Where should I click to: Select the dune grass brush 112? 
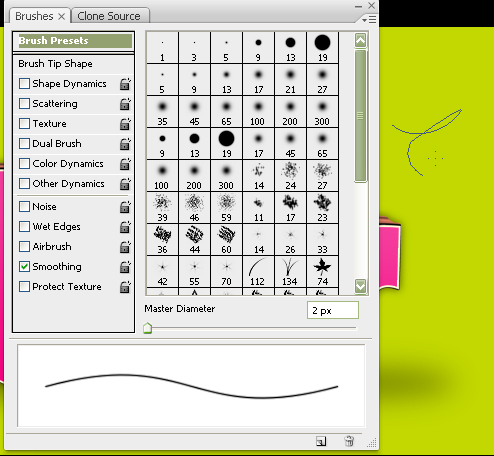[258, 272]
